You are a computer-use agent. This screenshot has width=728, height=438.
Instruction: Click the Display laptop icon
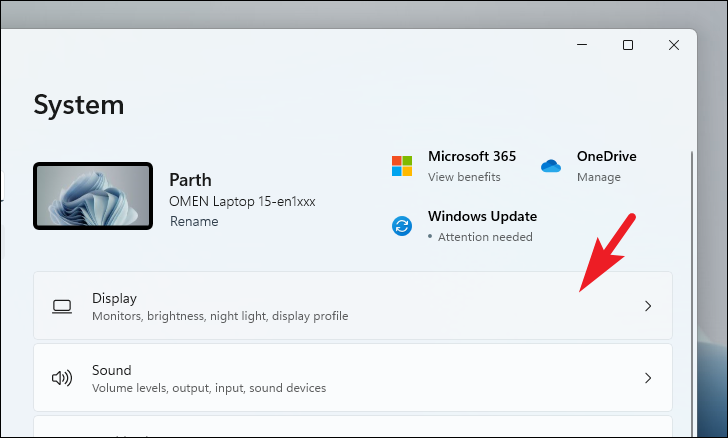(62, 307)
